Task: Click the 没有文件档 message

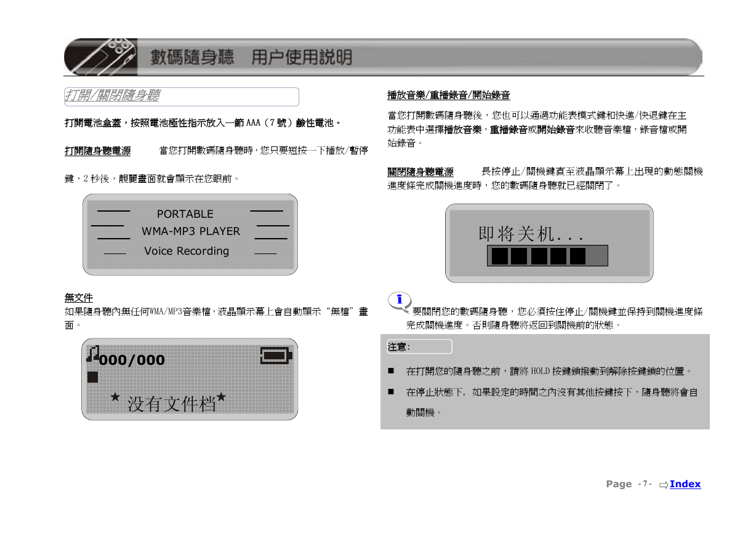Action: (x=172, y=404)
